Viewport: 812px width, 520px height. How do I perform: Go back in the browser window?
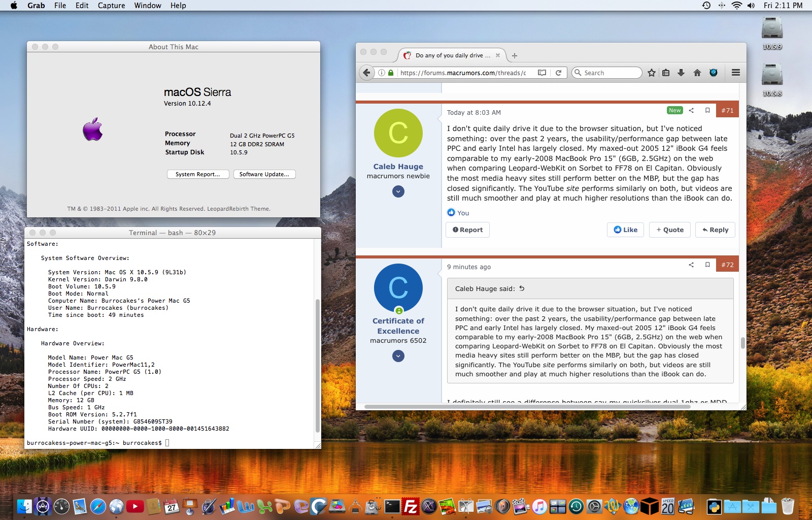tap(367, 73)
